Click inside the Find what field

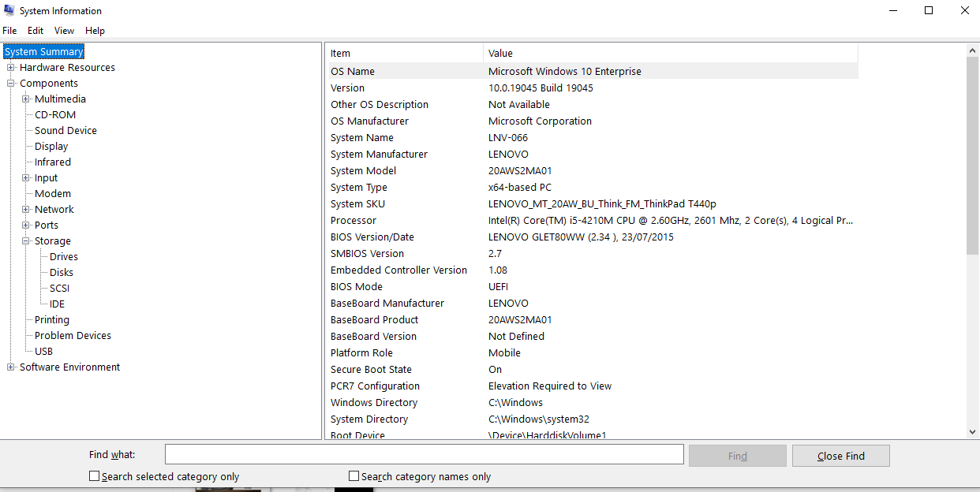(x=424, y=455)
